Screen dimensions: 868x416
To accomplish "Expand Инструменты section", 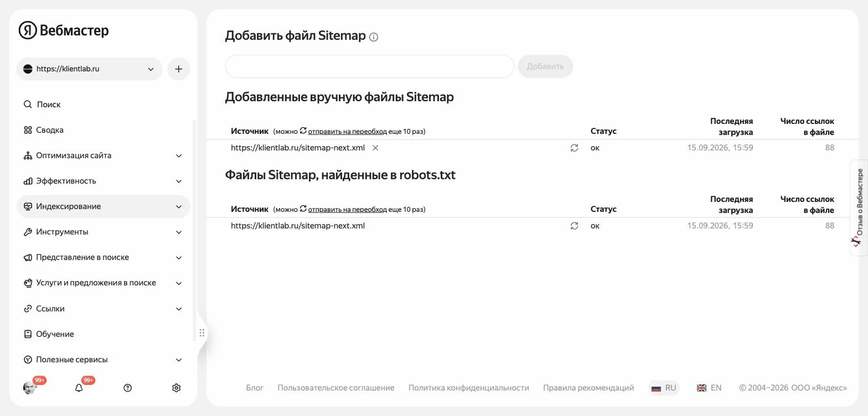I will click(104, 232).
